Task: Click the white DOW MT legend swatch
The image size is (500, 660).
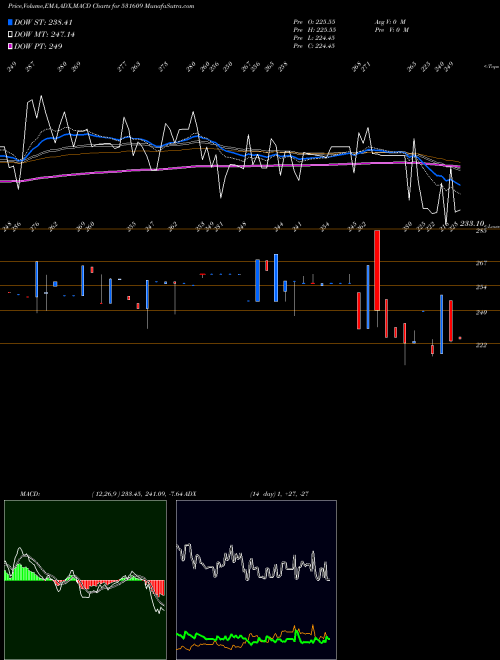Action: pyautogui.click(x=10, y=35)
